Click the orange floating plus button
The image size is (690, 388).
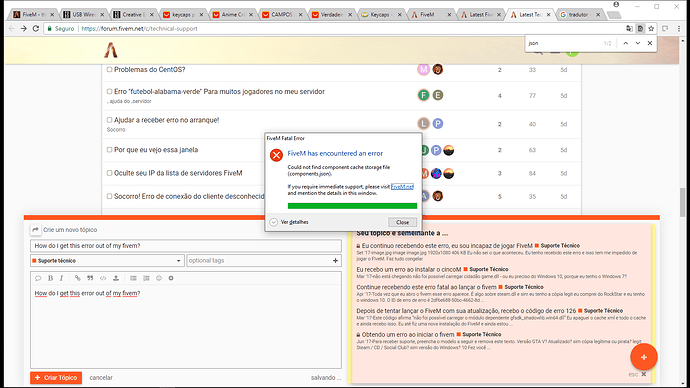(643, 357)
